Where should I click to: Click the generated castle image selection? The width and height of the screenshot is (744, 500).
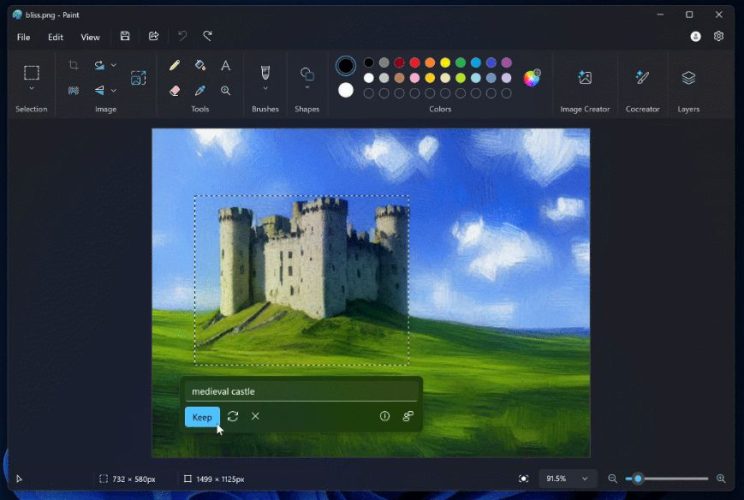pos(301,280)
